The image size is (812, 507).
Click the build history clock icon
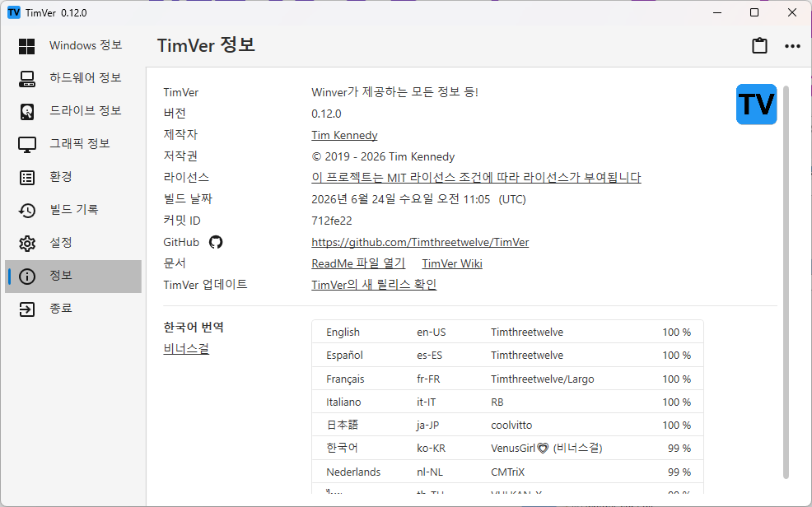pyautogui.click(x=27, y=210)
